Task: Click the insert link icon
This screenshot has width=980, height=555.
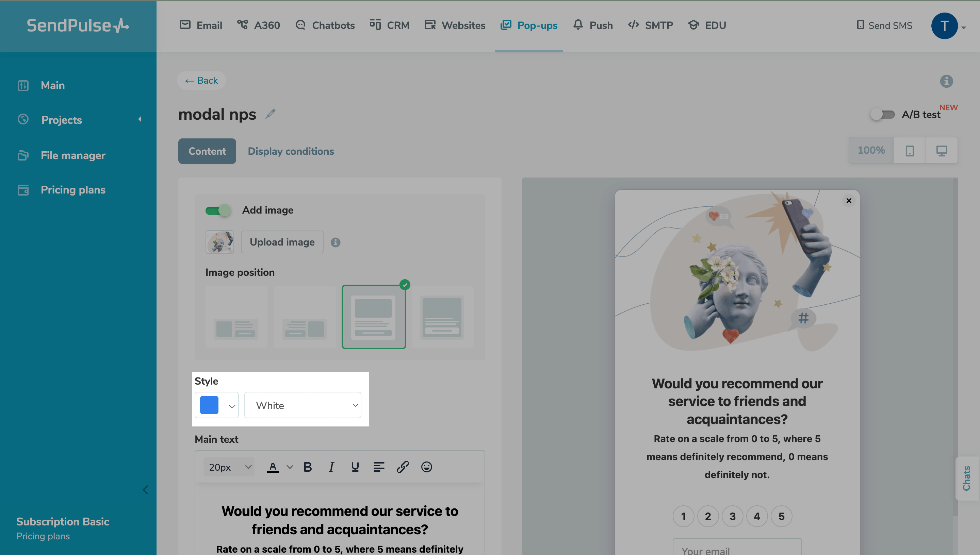Action: tap(402, 467)
